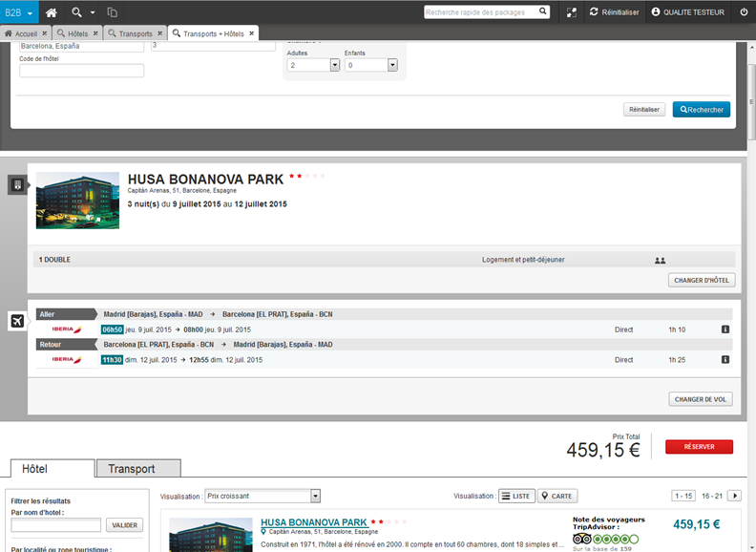Open the Enfants dropdown
The width and height of the screenshot is (756, 552).
coord(392,65)
